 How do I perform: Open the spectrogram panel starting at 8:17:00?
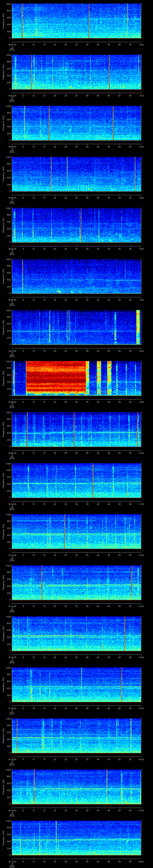[x=77, y=838]
